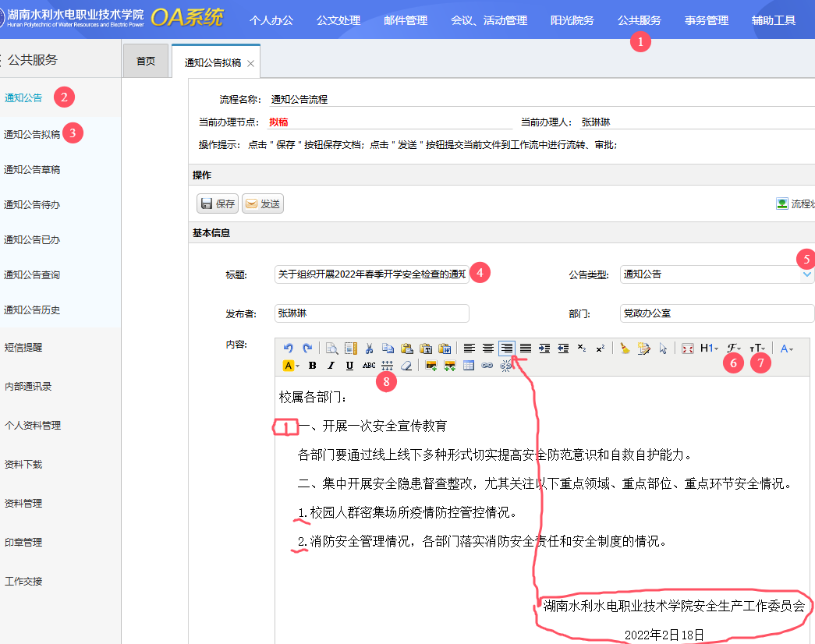Select 通知公告查询 in sidebar
The width and height of the screenshot is (815, 644).
[x=32, y=275]
